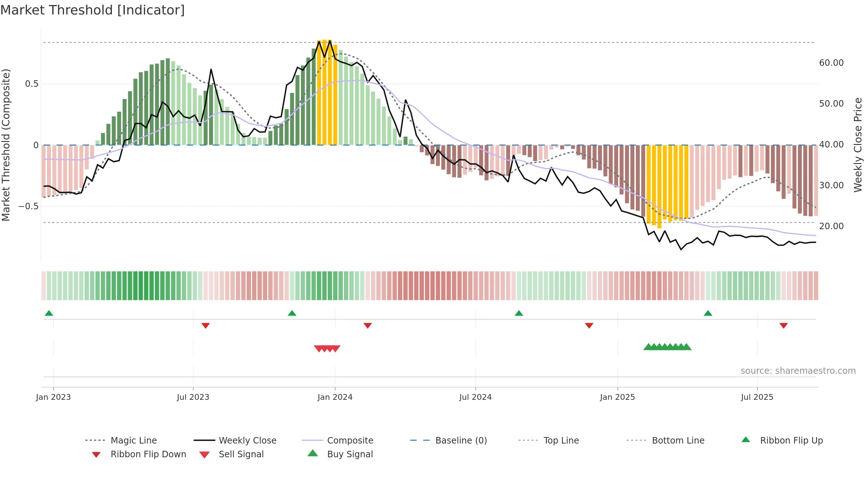Click the yellow trough bars in early 2025
Viewport: 868px width, 488px height.
tap(667, 186)
